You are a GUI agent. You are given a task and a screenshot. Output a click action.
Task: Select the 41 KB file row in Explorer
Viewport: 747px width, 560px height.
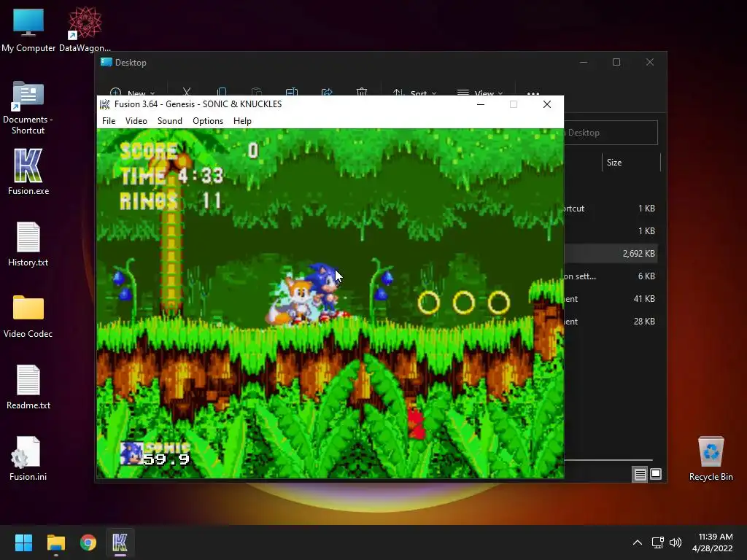pos(611,298)
